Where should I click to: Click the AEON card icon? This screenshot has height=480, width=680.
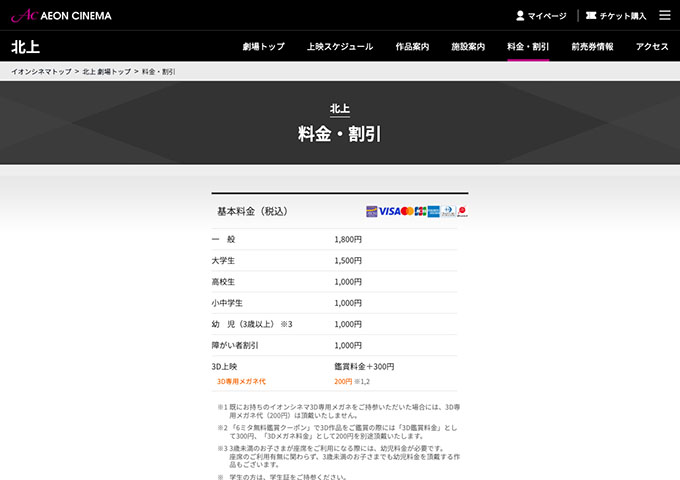tap(372, 211)
